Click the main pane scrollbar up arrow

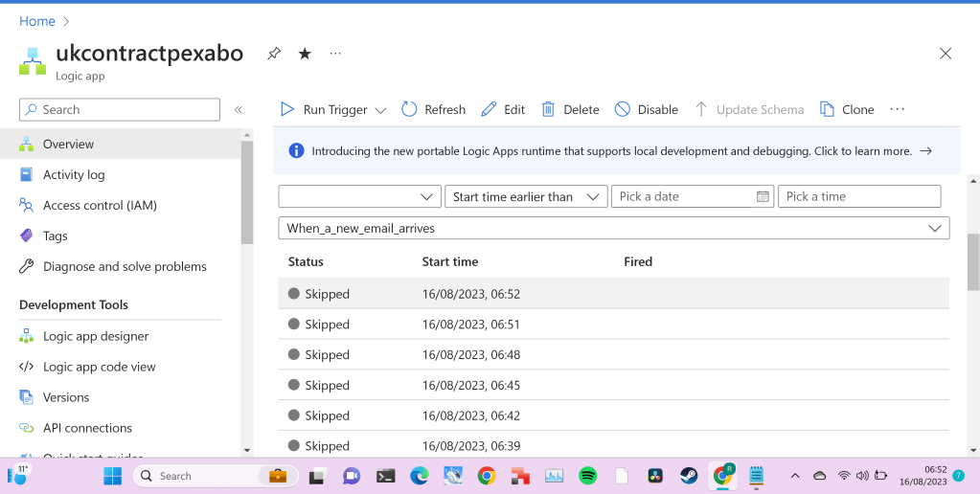tap(973, 181)
